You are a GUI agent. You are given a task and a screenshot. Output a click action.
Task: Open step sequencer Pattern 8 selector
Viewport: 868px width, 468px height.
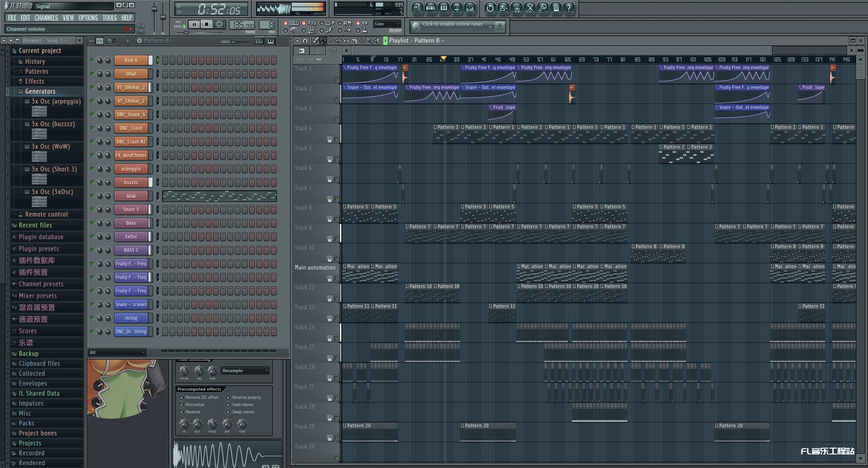[x=156, y=41]
